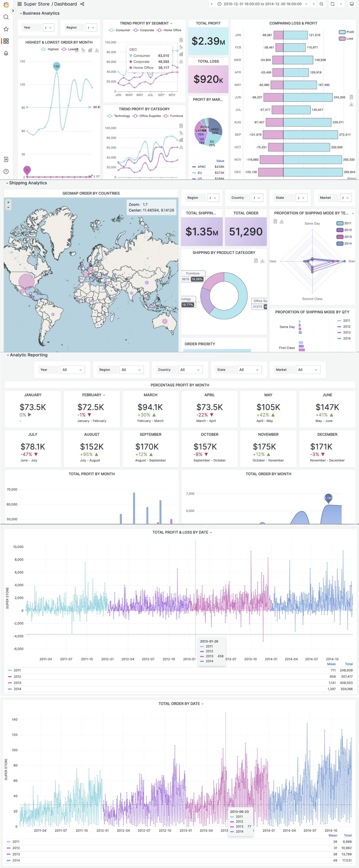Zoom in on the geomap
This screenshot has width=359, height=868.
9,202
